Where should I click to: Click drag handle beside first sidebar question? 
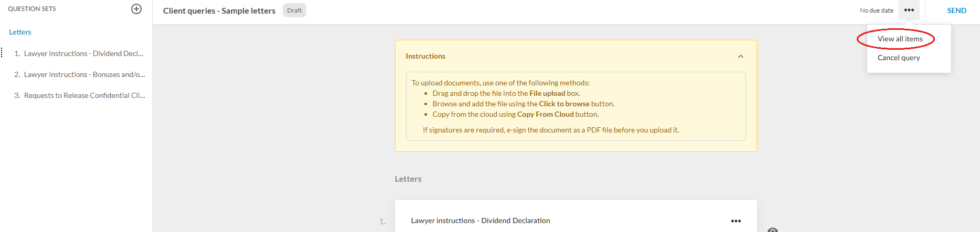pos(2,53)
